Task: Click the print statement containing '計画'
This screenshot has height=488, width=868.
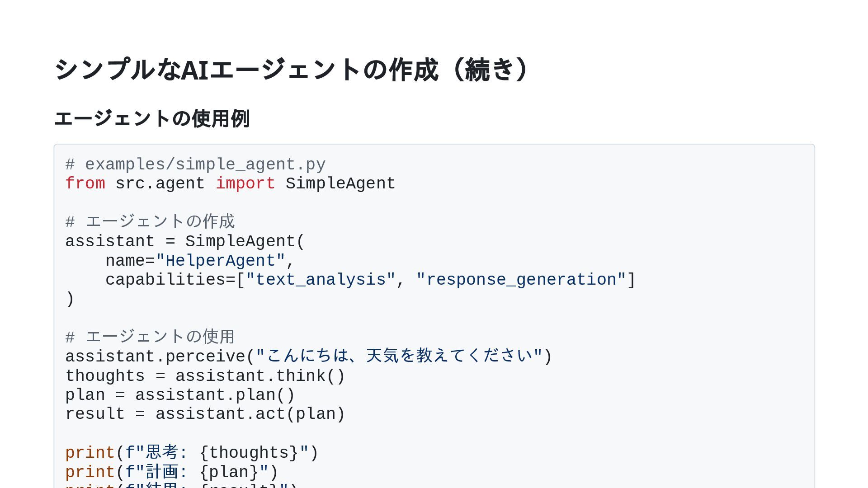Action: pos(172,472)
